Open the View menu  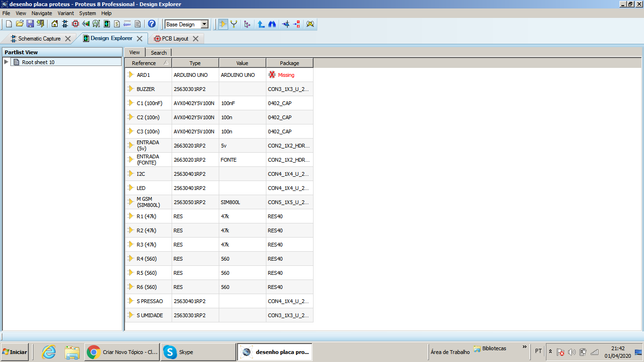(x=21, y=13)
